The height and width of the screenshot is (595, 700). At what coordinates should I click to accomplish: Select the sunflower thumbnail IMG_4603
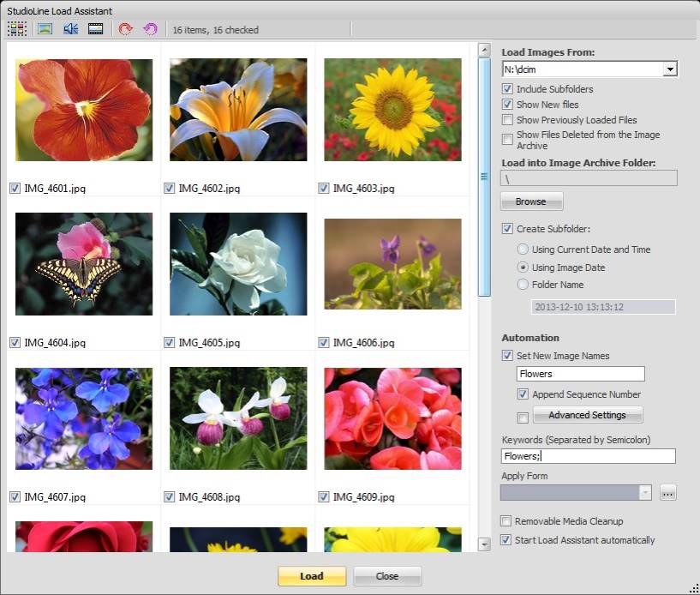pos(393,110)
